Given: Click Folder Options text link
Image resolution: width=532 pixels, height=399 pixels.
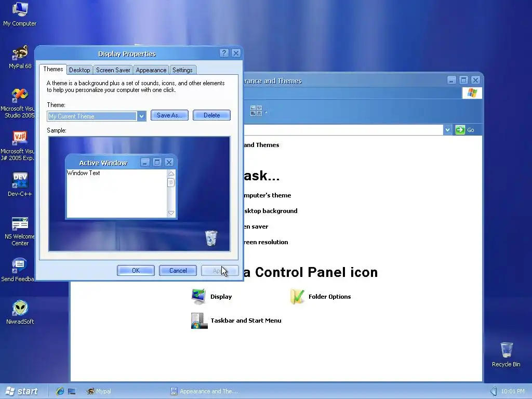Looking at the screenshot, I should pyautogui.click(x=329, y=297).
